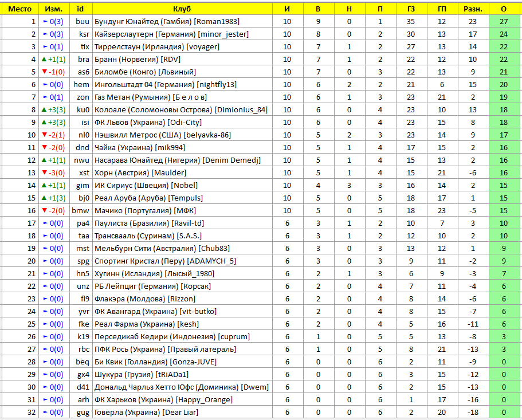Select Мельбурн Сити (Австралия) club cell

point(182,249)
